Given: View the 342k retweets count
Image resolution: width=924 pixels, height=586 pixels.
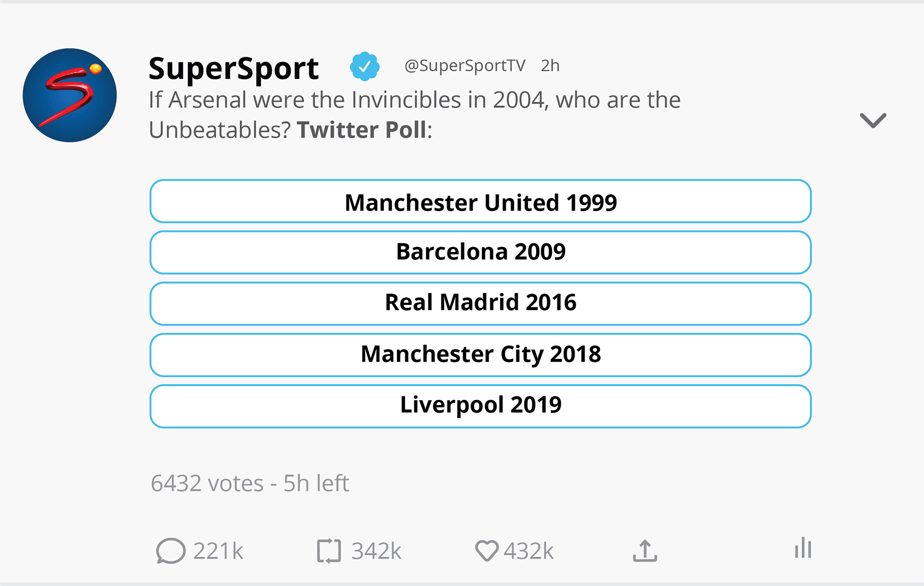Looking at the screenshot, I should click(376, 551).
